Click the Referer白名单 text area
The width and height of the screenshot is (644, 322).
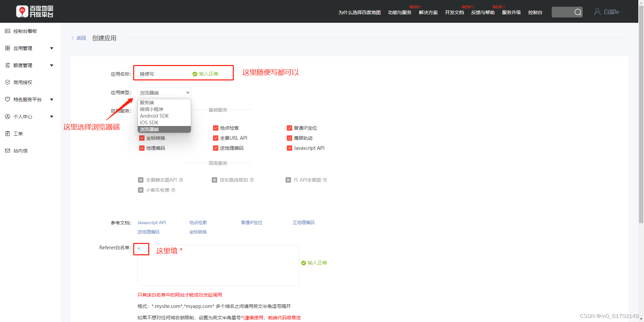click(218, 265)
